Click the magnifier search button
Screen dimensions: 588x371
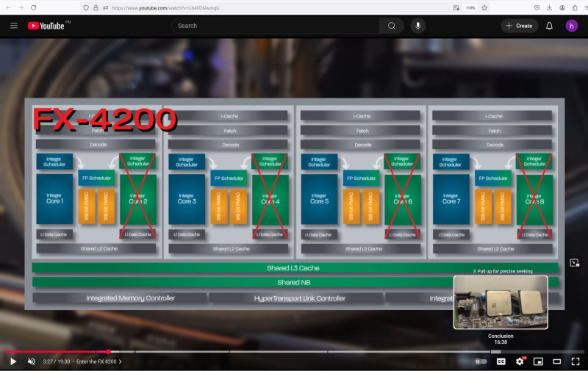[x=392, y=26]
